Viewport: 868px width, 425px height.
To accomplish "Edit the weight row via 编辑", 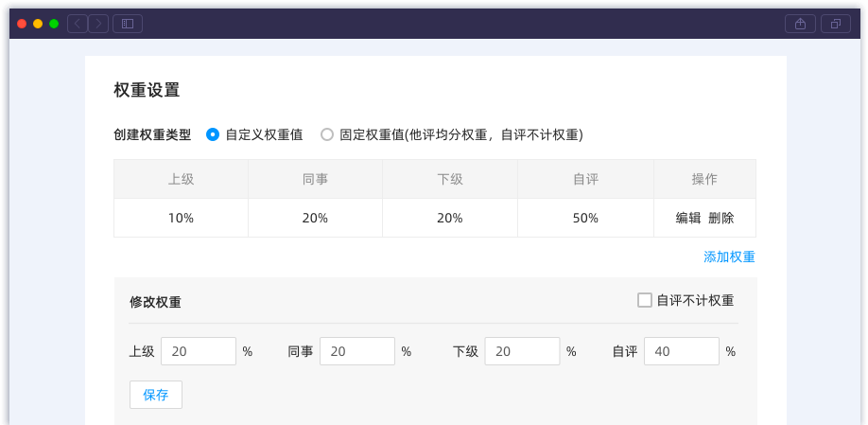I will pyautogui.click(x=688, y=219).
